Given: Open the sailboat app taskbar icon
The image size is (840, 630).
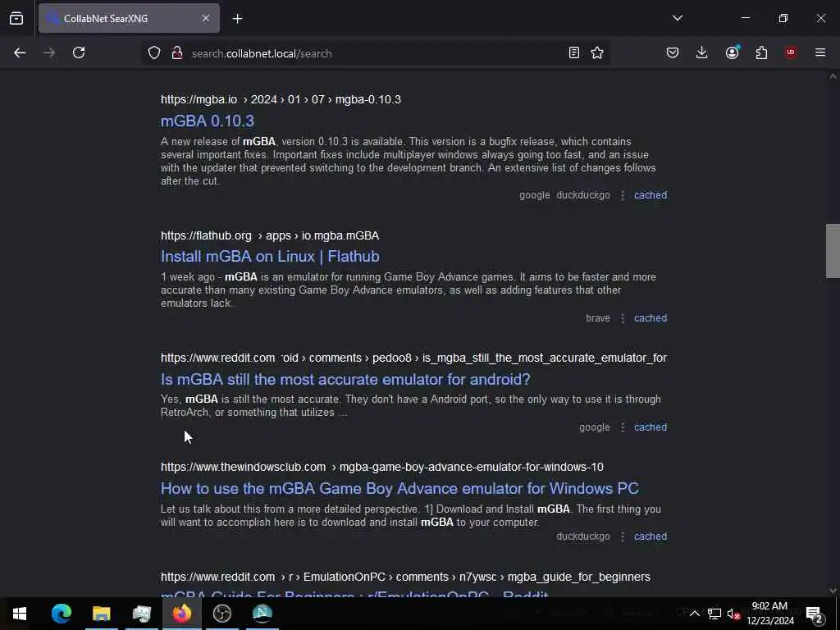Looking at the screenshot, I should pos(262,614).
